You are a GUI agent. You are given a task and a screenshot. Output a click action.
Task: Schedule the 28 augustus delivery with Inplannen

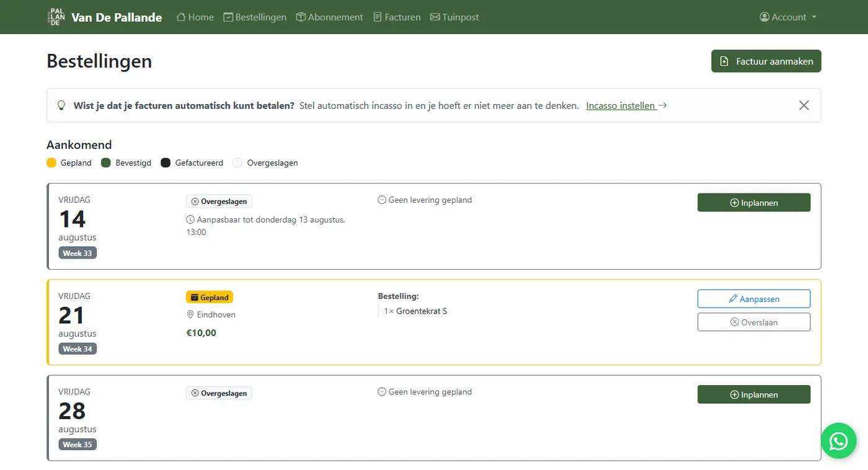coord(754,395)
